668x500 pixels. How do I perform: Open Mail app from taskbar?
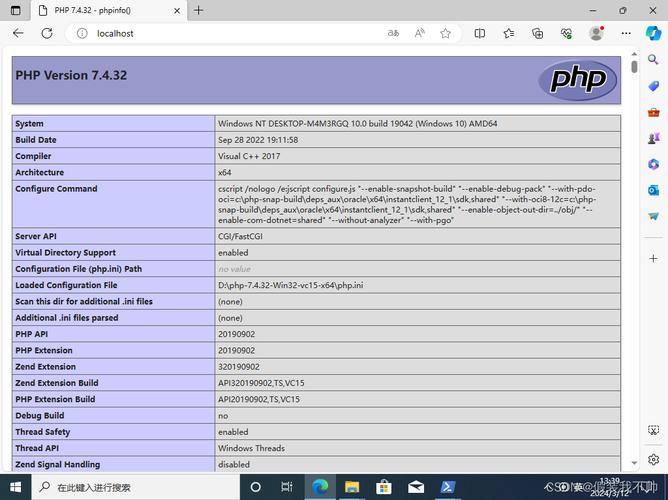click(x=415, y=487)
